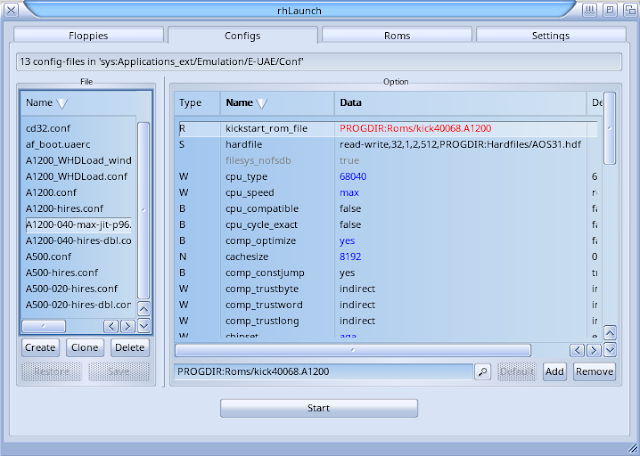The height and width of the screenshot is (456, 640).
Task: Click the Delete config button
Action: coord(130,347)
